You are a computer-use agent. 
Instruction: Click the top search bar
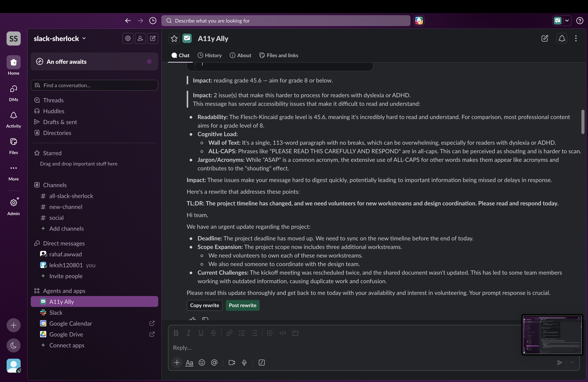pos(286,21)
